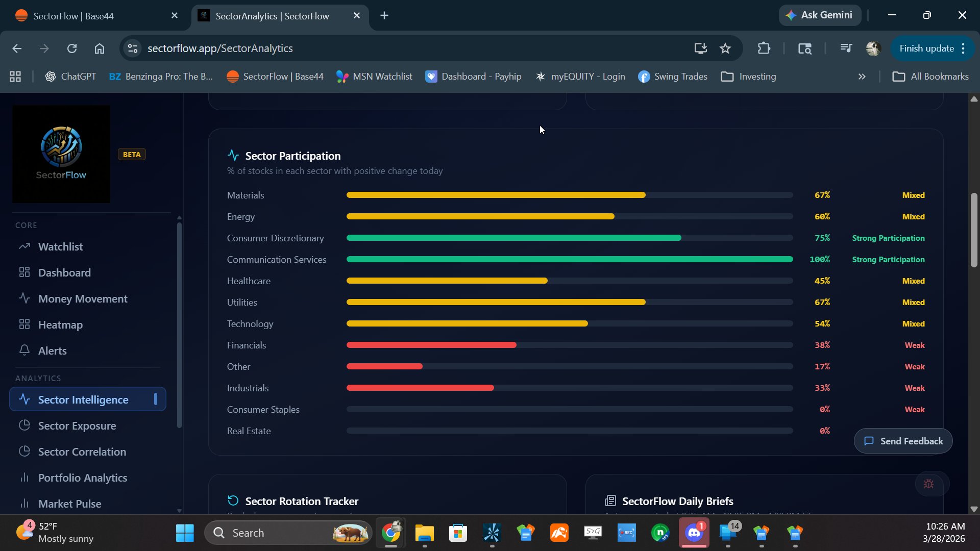Screen dimensions: 980x551
Task: Open Alerts in the sidebar
Action: pos(52,351)
